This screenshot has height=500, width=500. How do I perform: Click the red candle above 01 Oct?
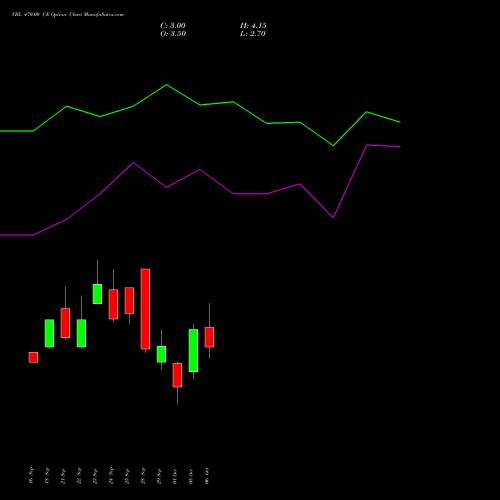point(177,375)
